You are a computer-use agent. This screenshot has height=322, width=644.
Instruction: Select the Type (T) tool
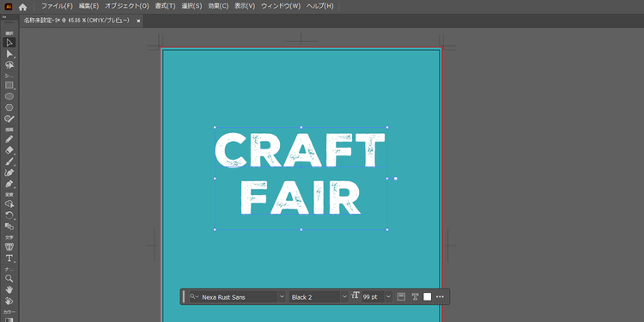(9, 258)
